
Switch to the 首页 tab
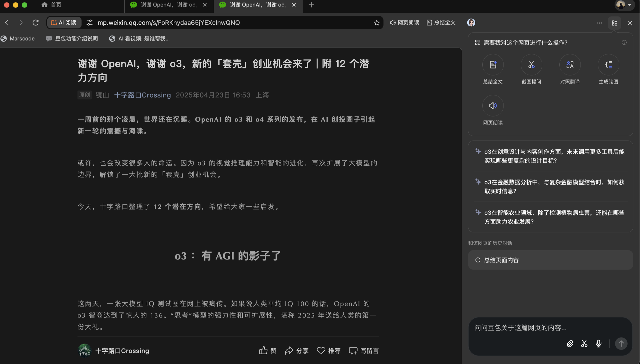click(x=51, y=5)
